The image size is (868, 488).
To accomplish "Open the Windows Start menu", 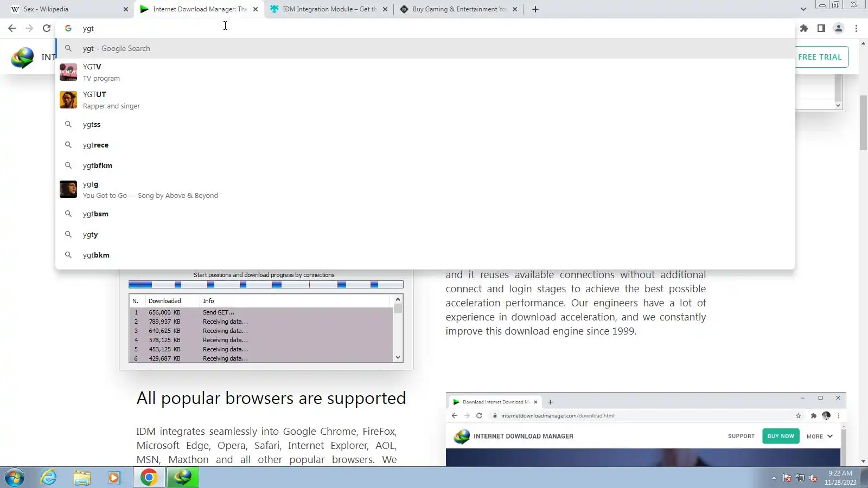I will point(15,478).
